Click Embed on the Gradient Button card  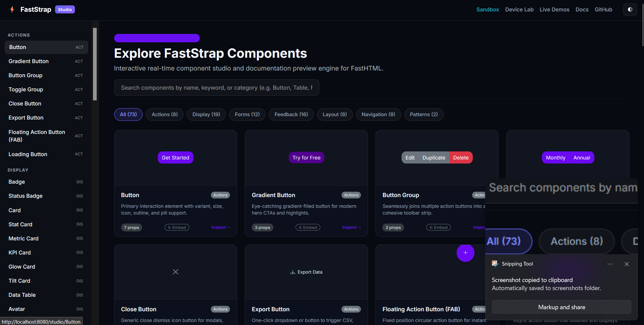308,228
